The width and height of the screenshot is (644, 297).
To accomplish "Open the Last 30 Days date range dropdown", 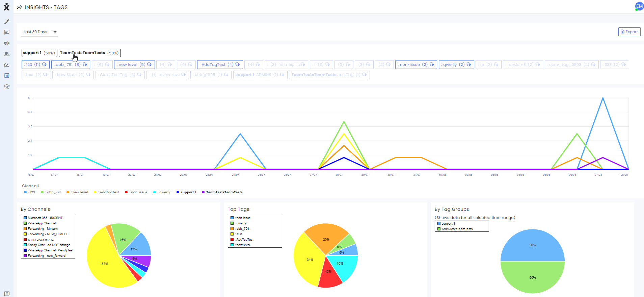I will pos(40,32).
